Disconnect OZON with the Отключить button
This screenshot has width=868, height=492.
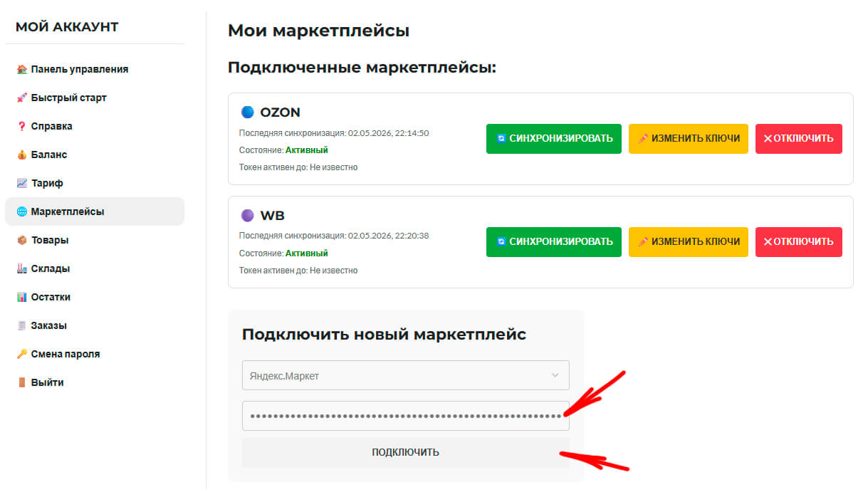click(799, 139)
